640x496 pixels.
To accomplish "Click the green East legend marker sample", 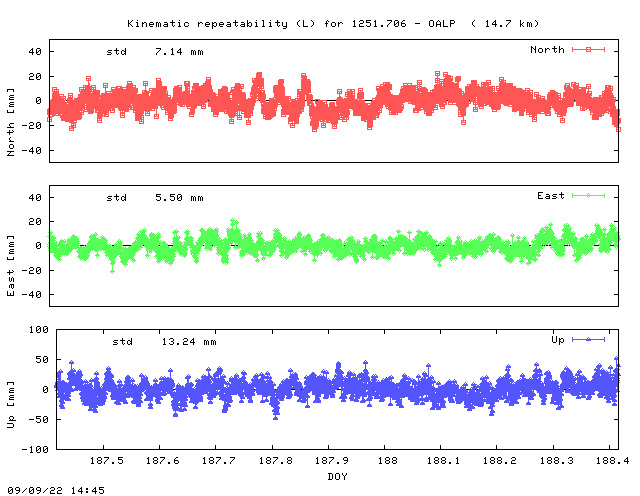I will [588, 196].
